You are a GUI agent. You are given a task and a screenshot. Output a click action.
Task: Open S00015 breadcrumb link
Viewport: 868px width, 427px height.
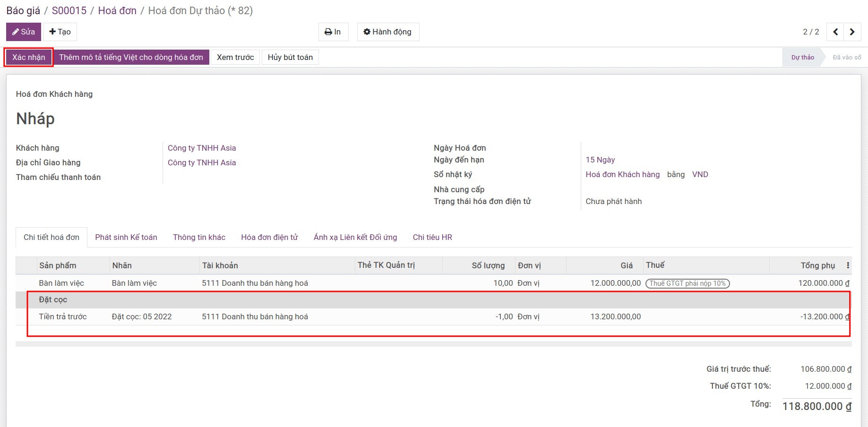coord(69,10)
